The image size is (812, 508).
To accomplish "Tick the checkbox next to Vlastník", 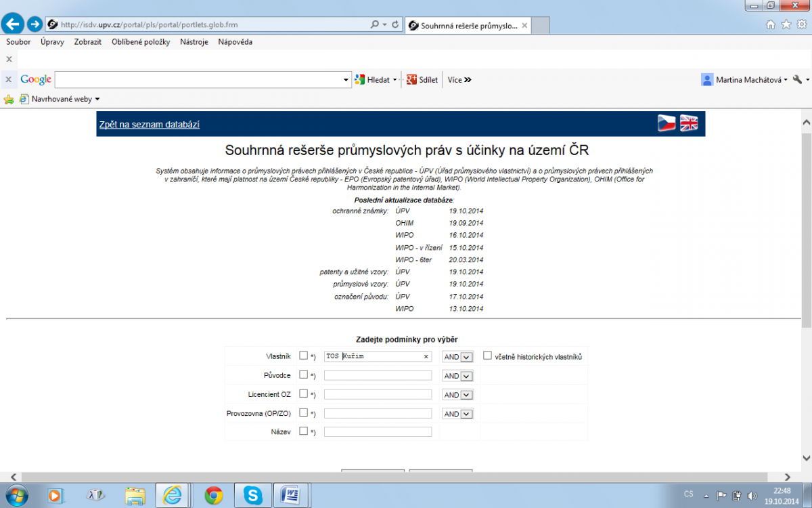I will (303, 356).
